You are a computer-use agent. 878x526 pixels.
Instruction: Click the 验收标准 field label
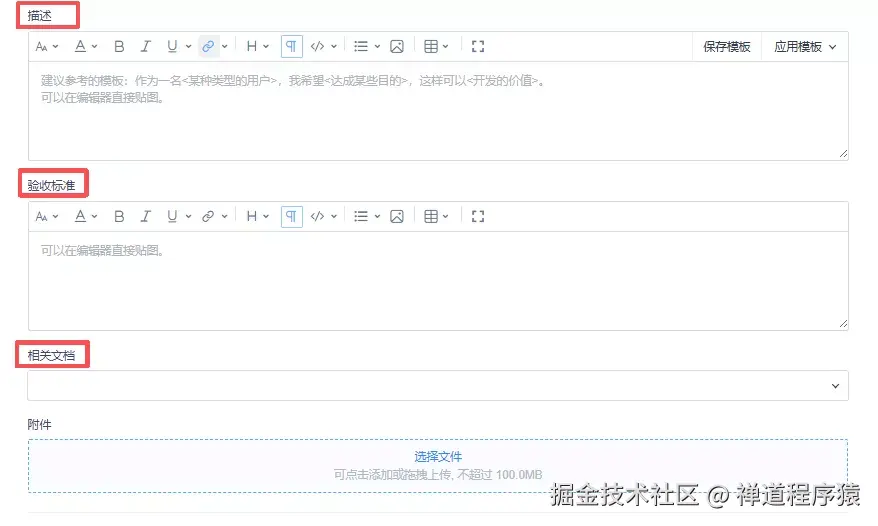coord(51,185)
